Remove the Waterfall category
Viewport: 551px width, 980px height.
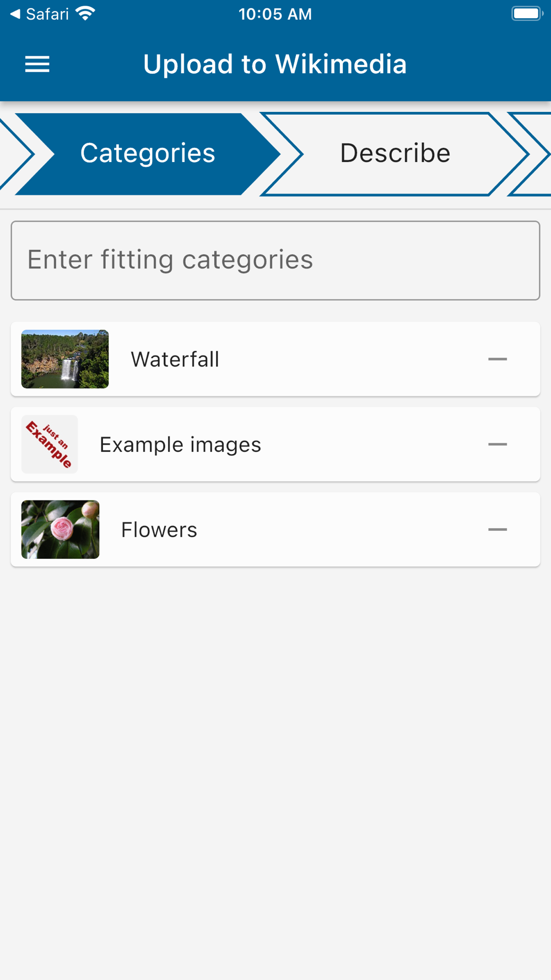[497, 359]
